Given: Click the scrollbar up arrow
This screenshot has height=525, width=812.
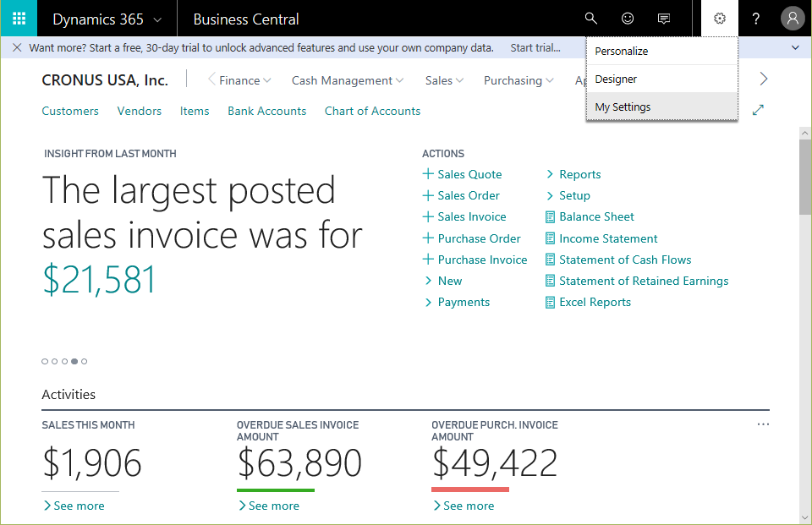Looking at the screenshot, I should 804,133.
